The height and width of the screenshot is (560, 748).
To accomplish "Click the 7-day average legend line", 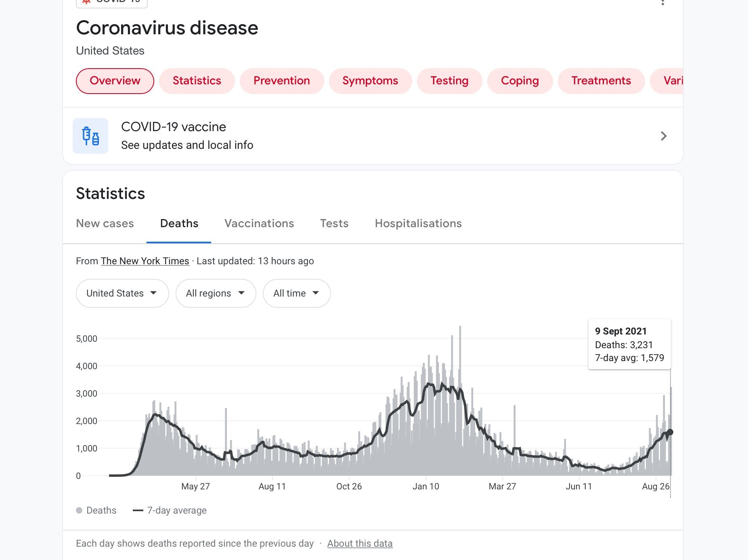I will [x=138, y=510].
